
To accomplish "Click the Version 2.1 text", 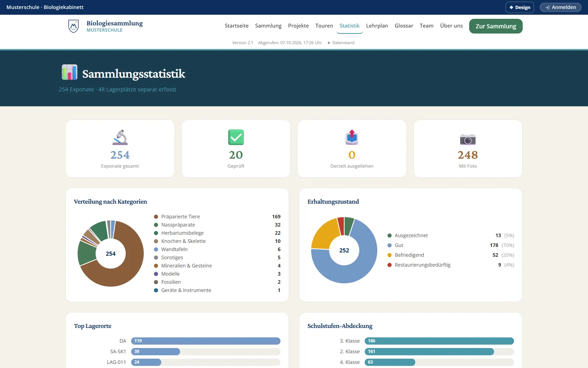I will pyautogui.click(x=243, y=43).
